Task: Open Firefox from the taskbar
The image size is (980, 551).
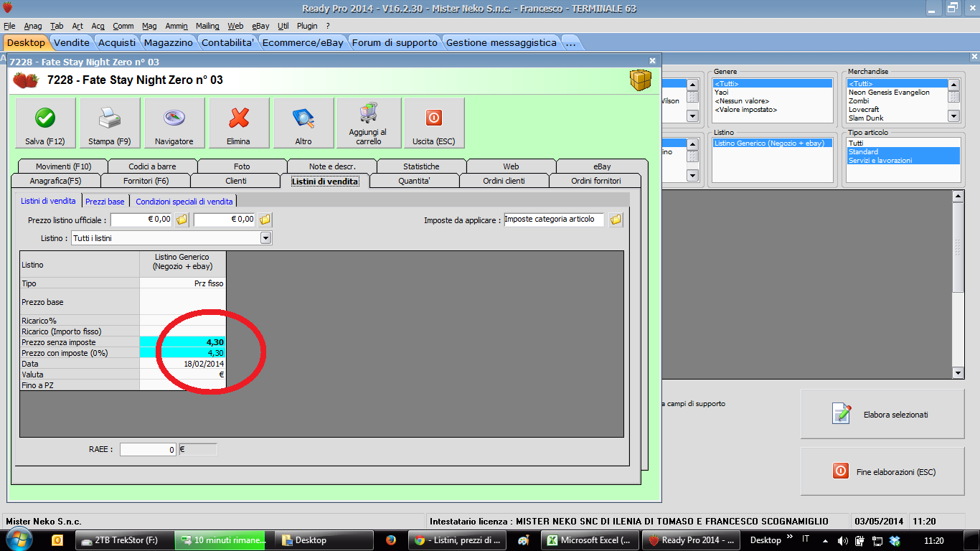Action: click(x=391, y=540)
